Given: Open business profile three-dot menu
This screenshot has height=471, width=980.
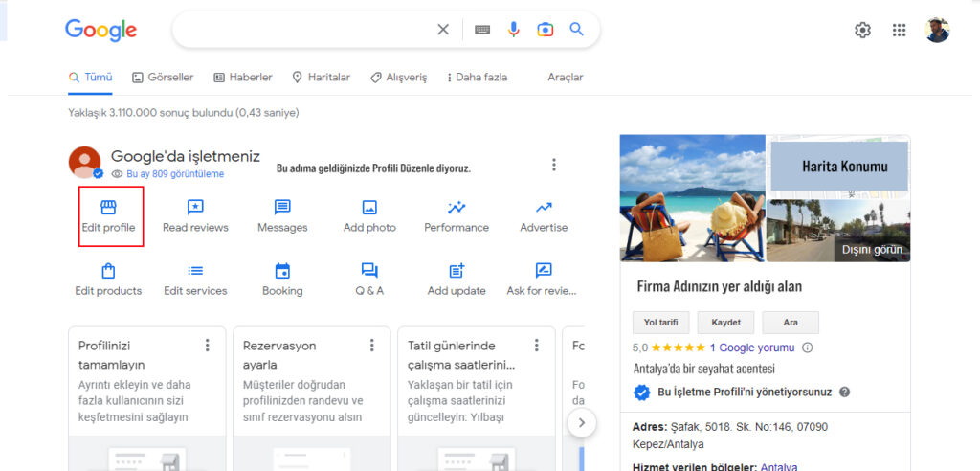Looking at the screenshot, I should click(x=553, y=165).
